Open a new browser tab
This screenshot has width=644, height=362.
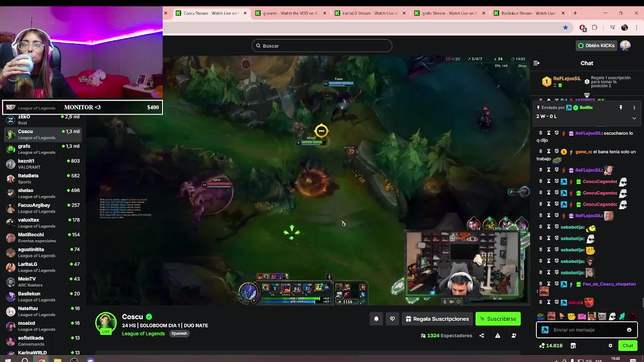coord(575,13)
